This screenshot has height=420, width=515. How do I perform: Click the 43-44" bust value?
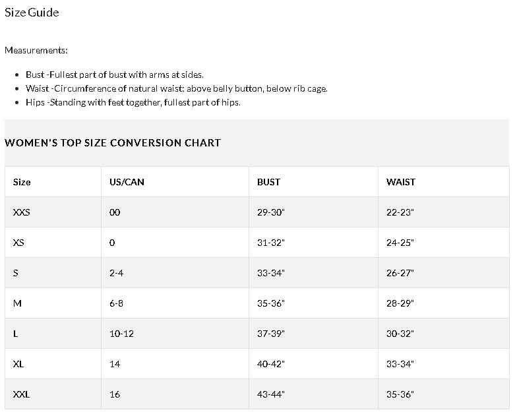270,394
